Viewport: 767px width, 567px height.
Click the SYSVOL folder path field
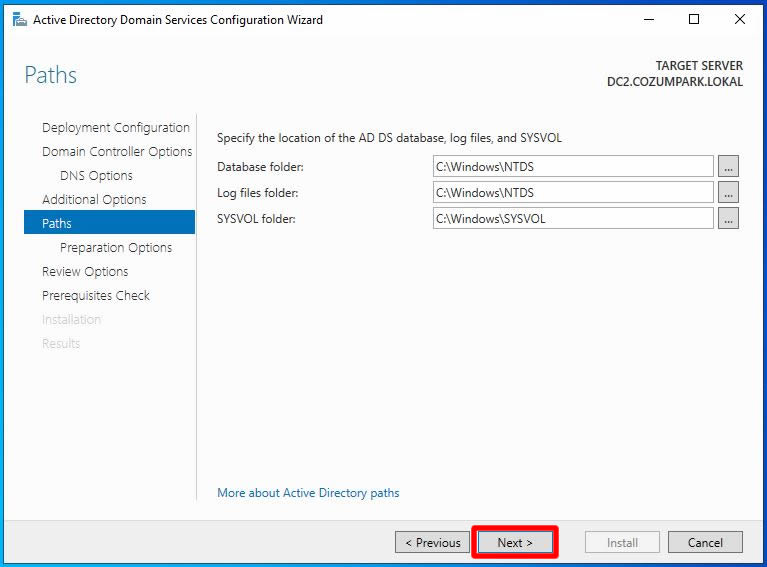[572, 219]
